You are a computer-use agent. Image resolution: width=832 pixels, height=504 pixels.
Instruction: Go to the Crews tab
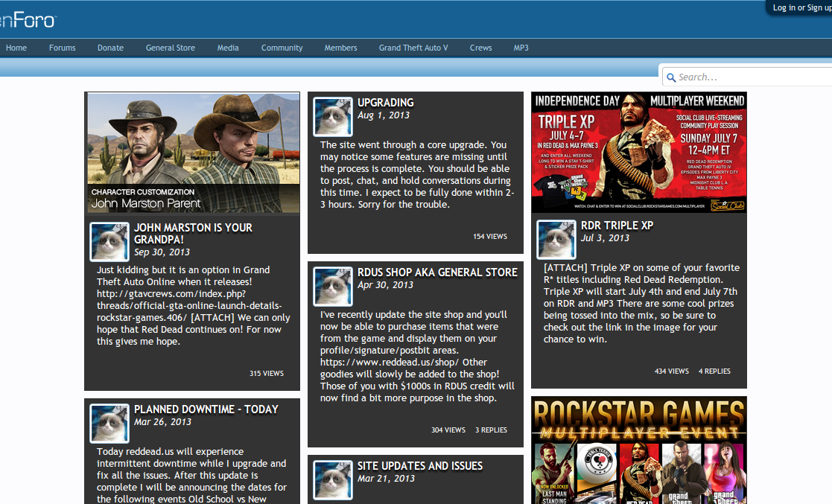pyautogui.click(x=480, y=48)
